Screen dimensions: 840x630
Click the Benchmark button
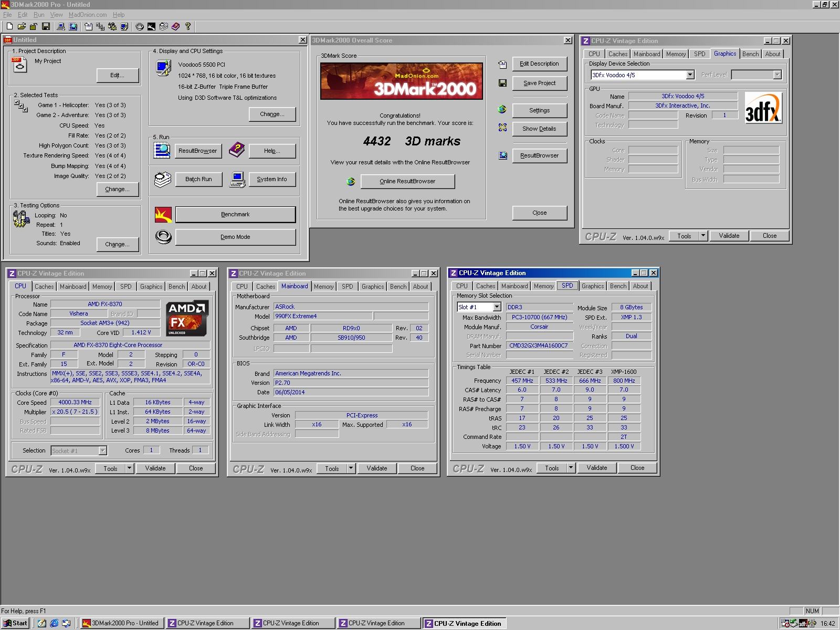coord(235,214)
